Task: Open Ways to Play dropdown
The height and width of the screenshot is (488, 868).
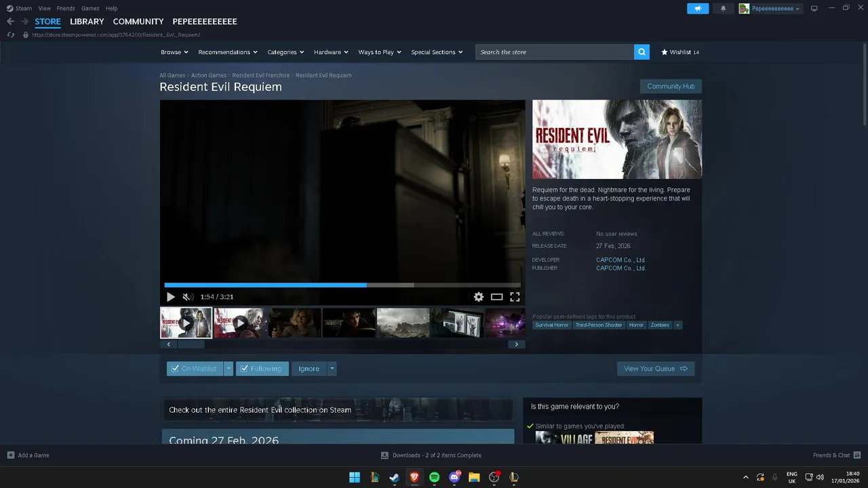Action: [x=380, y=52]
